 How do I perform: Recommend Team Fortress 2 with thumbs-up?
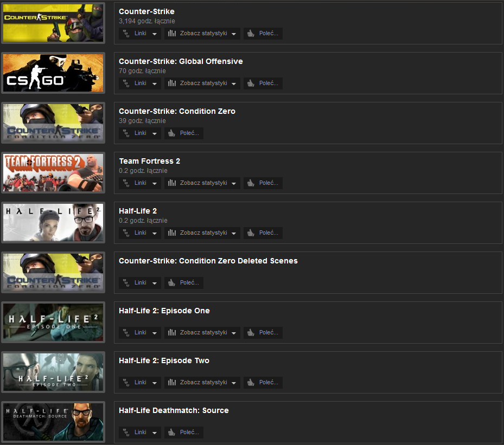point(263,183)
